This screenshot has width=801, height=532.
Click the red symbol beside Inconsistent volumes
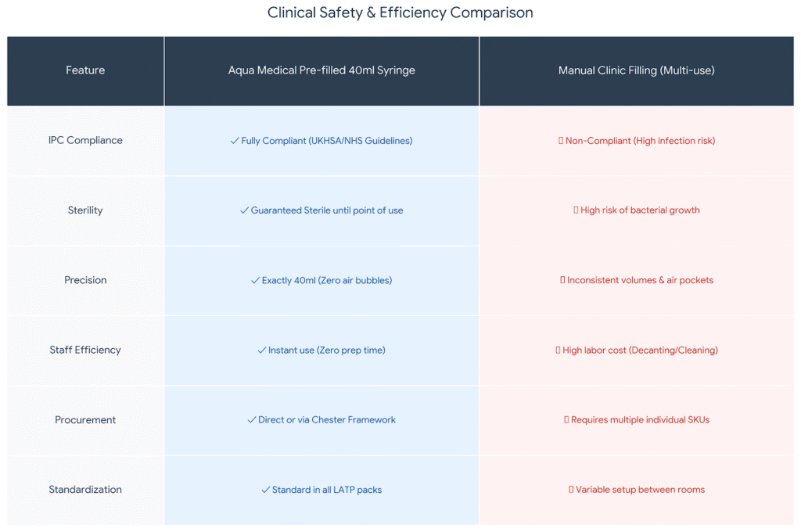click(x=562, y=280)
